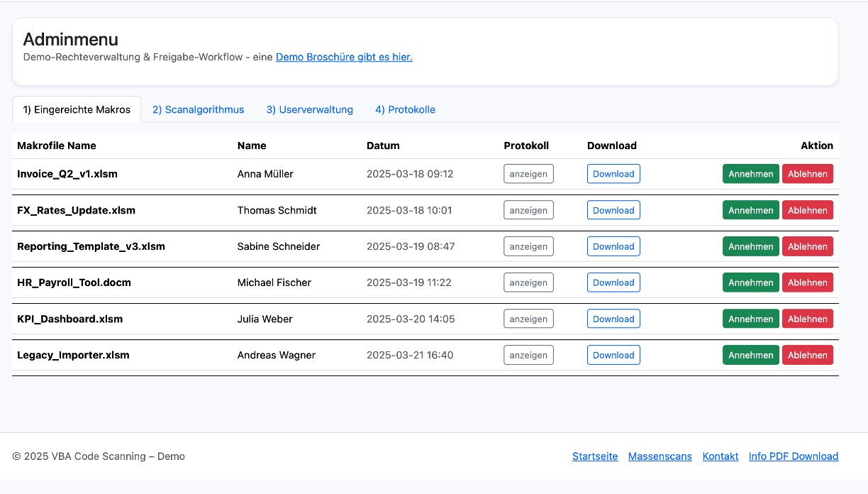Click the Kontakt footer link
The width and height of the screenshot is (868, 494).
coord(720,456)
